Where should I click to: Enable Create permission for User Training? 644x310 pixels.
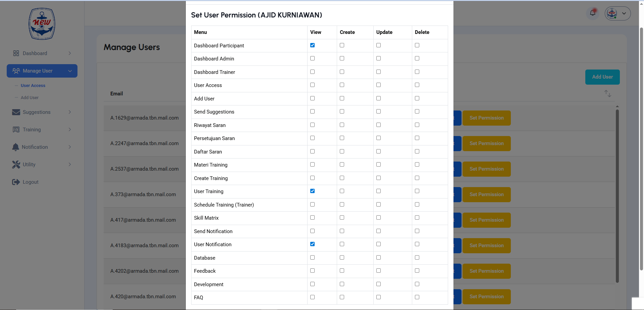click(342, 191)
